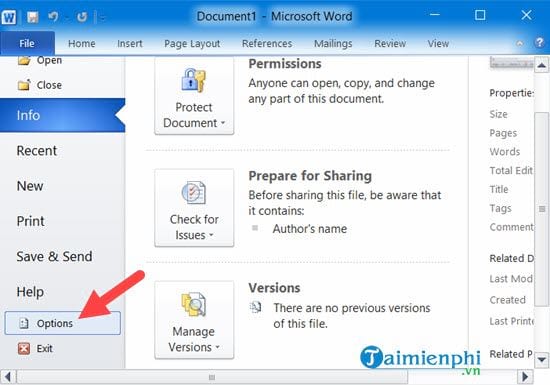Screen dimensions: 550x385
Task: Click the Pages property label
Action: [x=503, y=133]
